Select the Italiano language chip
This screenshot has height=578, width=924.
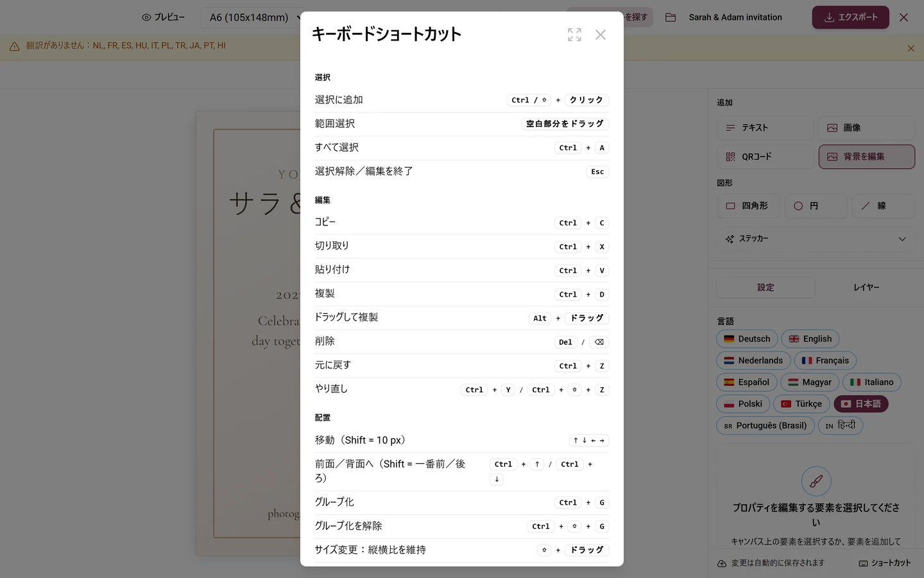pos(872,382)
